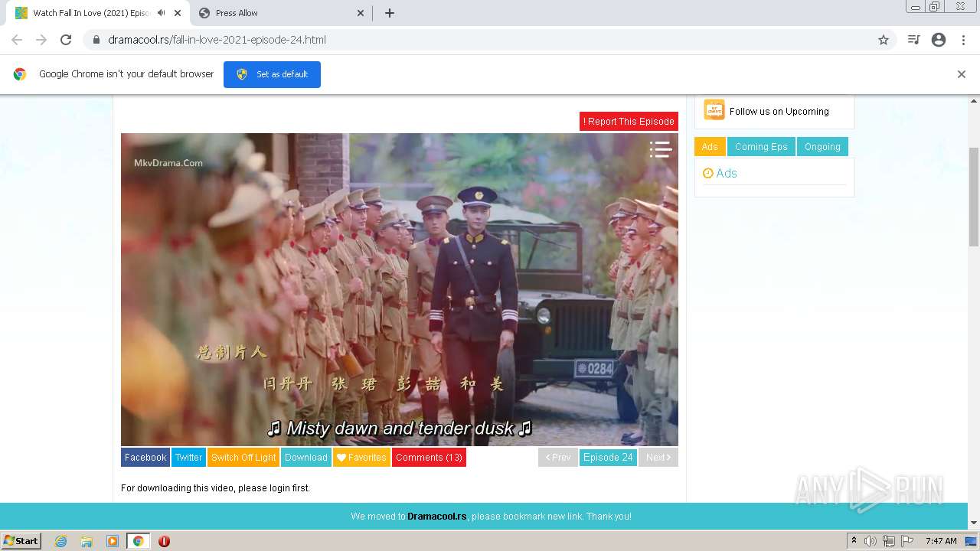Dismiss the default browser notification bar
This screenshot has height=551, width=980.
coord(962,74)
